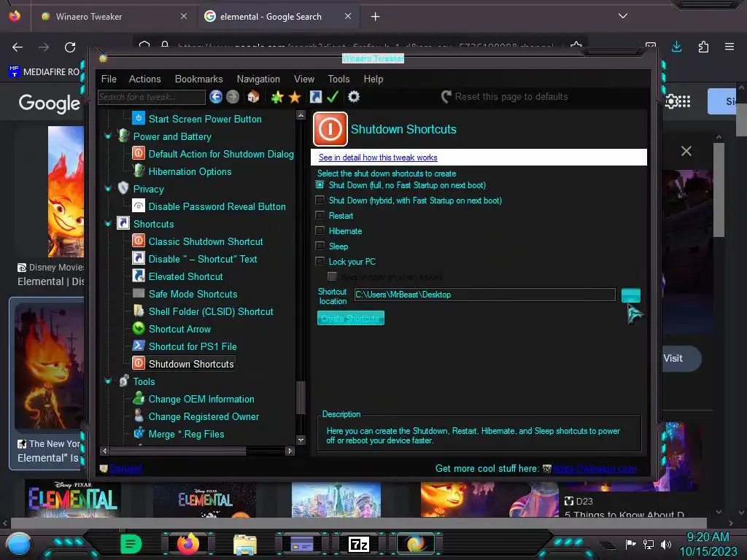Click the Start Screen Power Button icon

tap(138, 118)
